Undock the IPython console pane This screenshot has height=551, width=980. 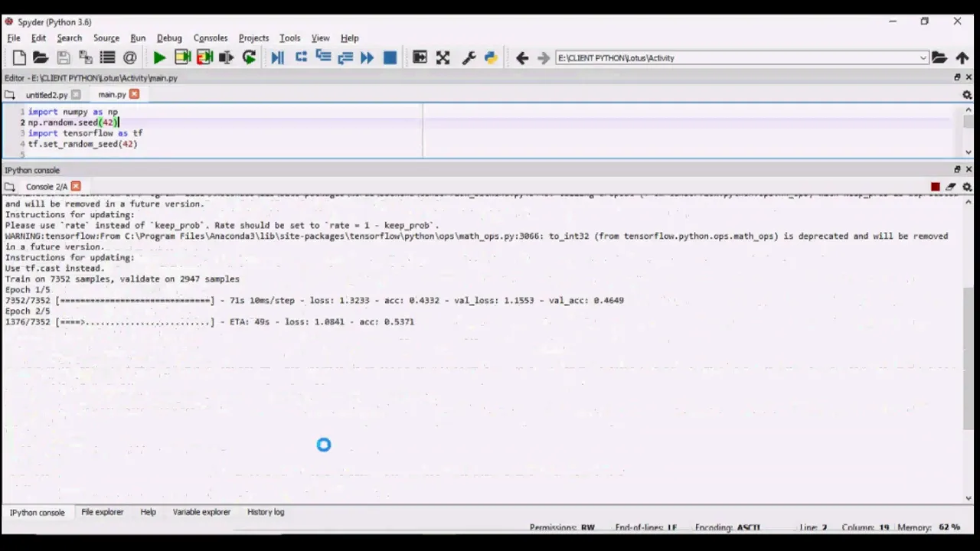957,169
